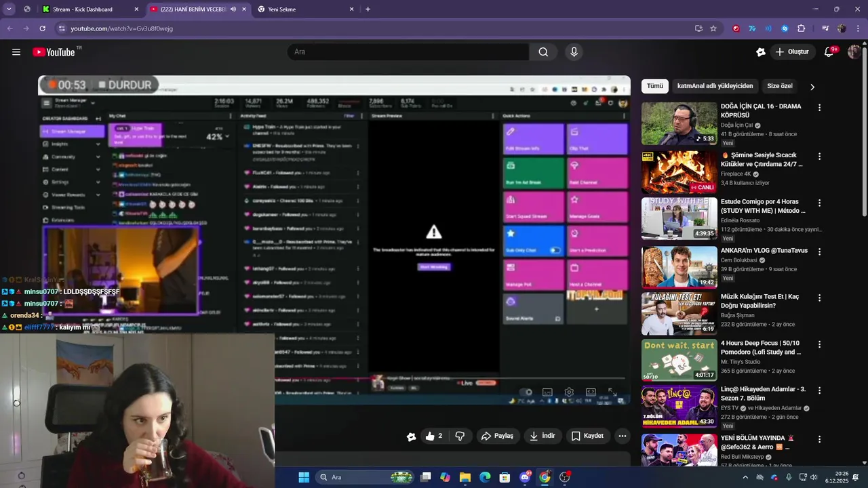Open options for Şömine Sesiyle video
Viewport: 868px width, 488px height.
coord(819,156)
